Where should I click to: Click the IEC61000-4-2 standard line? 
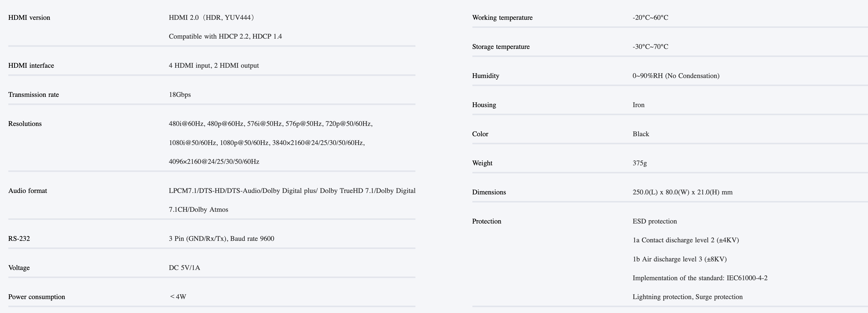tap(700, 278)
